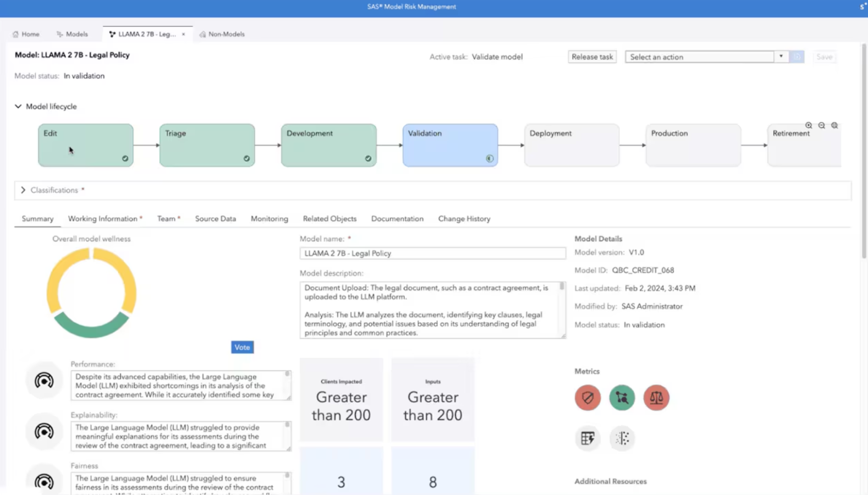Open the Change History tab

tap(464, 218)
